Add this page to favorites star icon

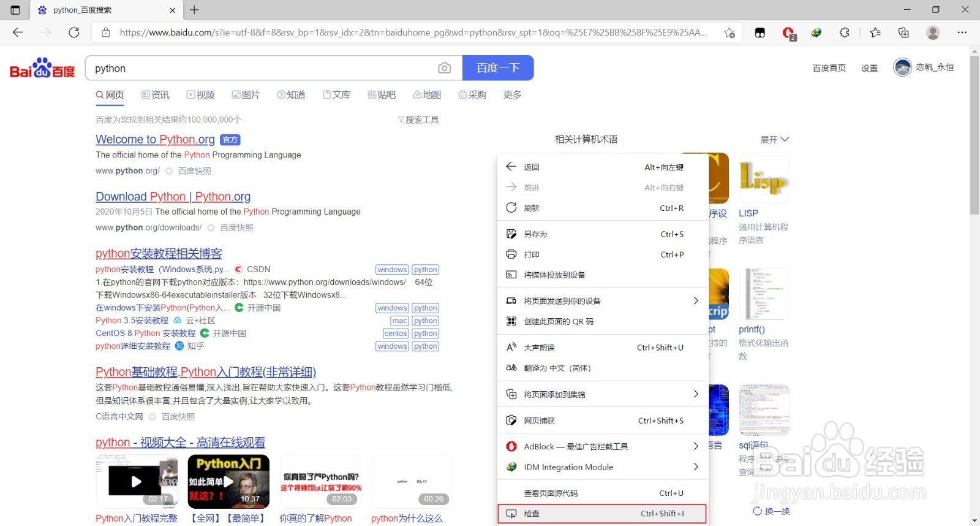(x=729, y=32)
